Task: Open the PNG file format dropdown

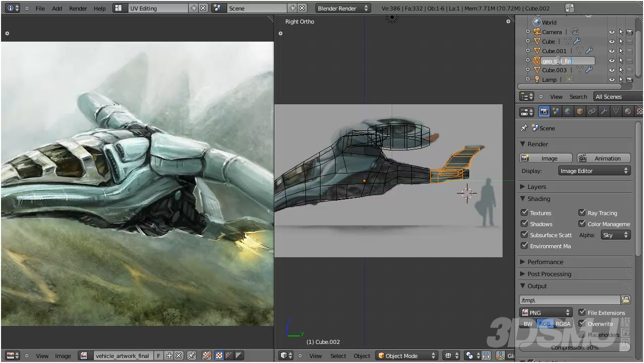Action: pos(546,312)
